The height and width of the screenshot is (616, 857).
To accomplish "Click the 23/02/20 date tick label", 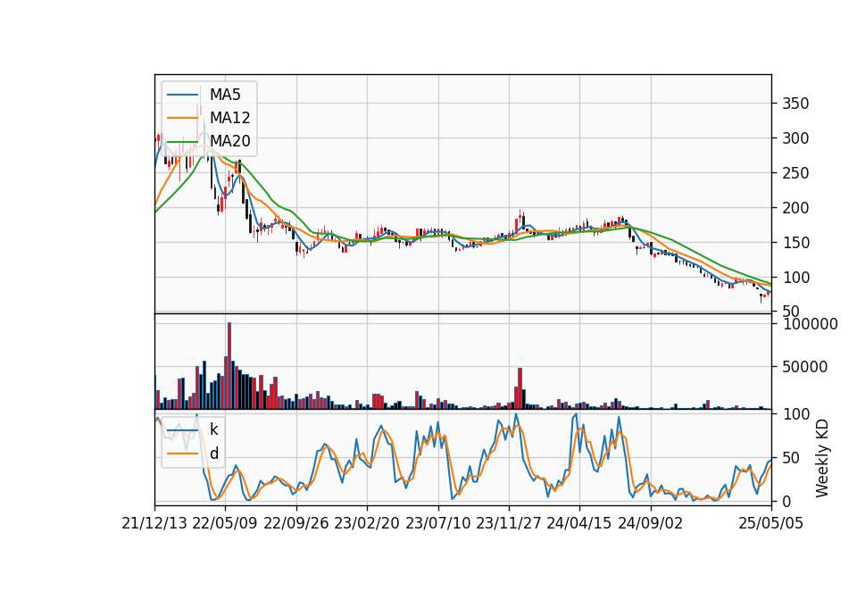I will coord(367,523).
